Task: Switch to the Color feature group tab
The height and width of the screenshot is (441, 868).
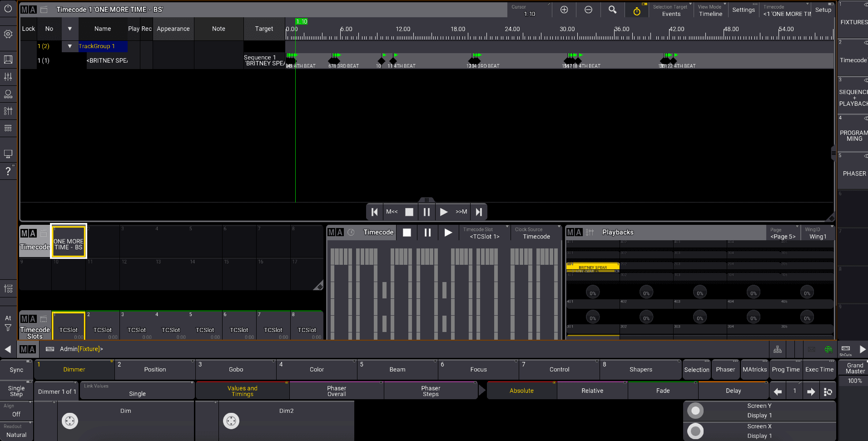Action: coord(317,370)
